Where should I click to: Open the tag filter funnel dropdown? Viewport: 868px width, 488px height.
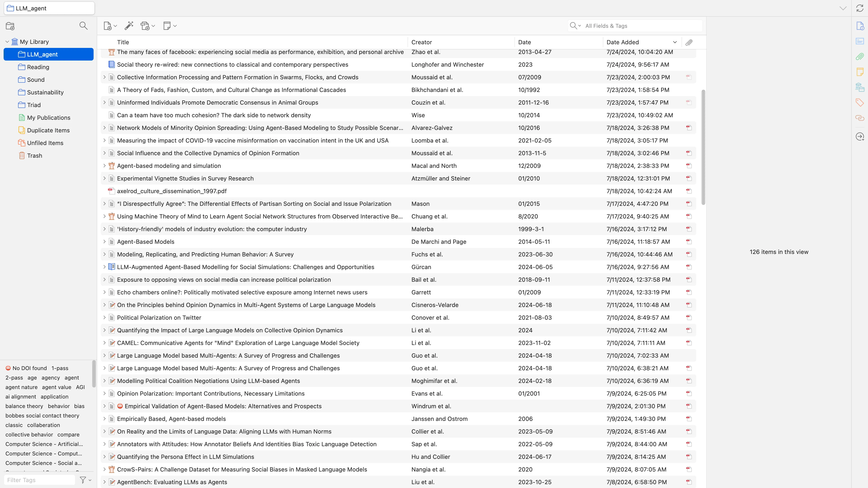coord(85,480)
